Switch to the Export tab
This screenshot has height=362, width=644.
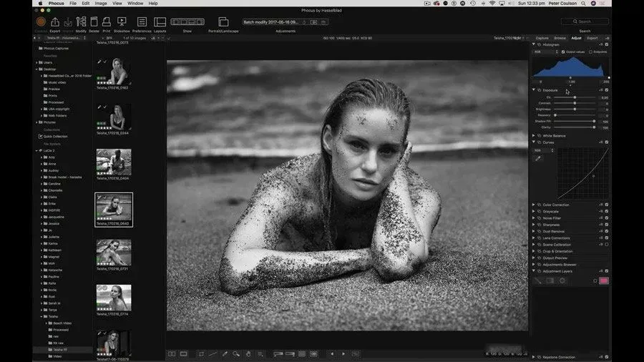(x=592, y=38)
